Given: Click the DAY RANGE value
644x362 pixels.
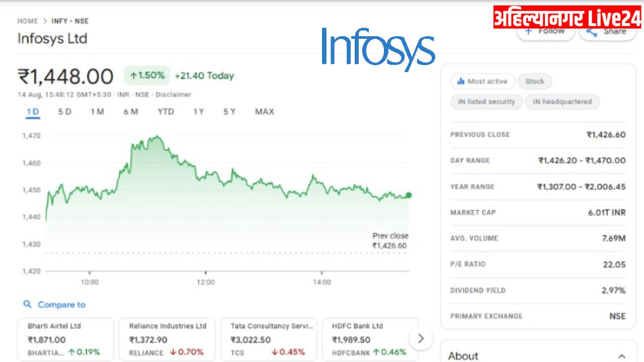Looking at the screenshot, I should point(582,161).
